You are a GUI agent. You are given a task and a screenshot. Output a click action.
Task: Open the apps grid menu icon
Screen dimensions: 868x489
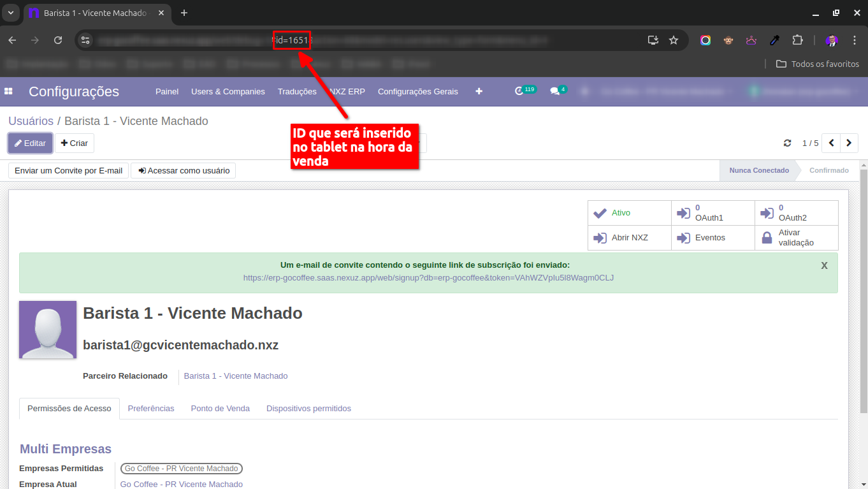(x=9, y=92)
